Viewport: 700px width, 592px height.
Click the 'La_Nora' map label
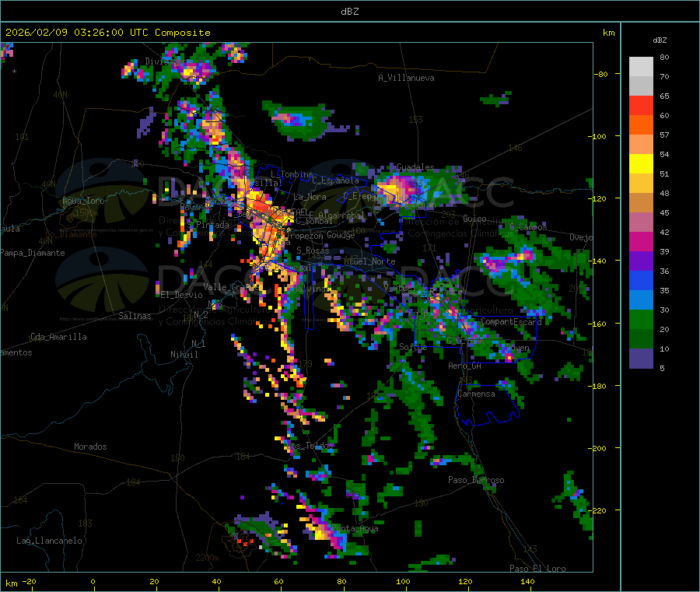(x=310, y=197)
